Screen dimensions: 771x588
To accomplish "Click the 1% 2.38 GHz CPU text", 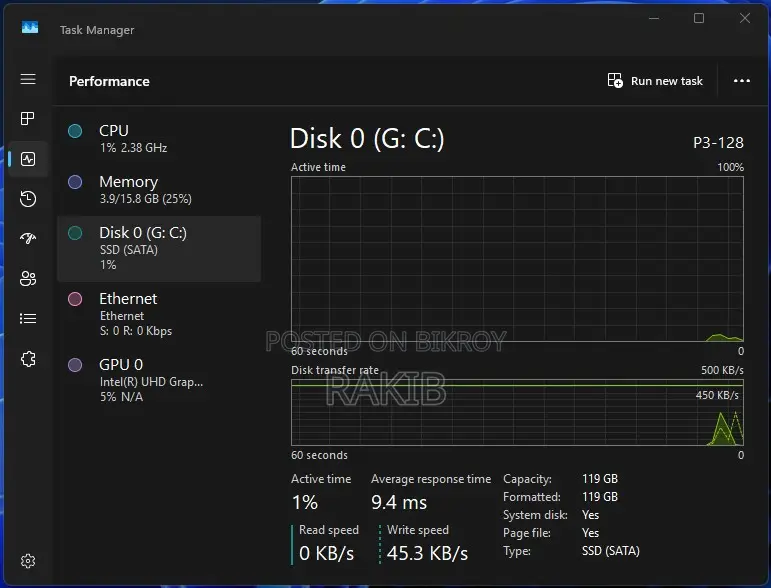I will click(133, 148).
